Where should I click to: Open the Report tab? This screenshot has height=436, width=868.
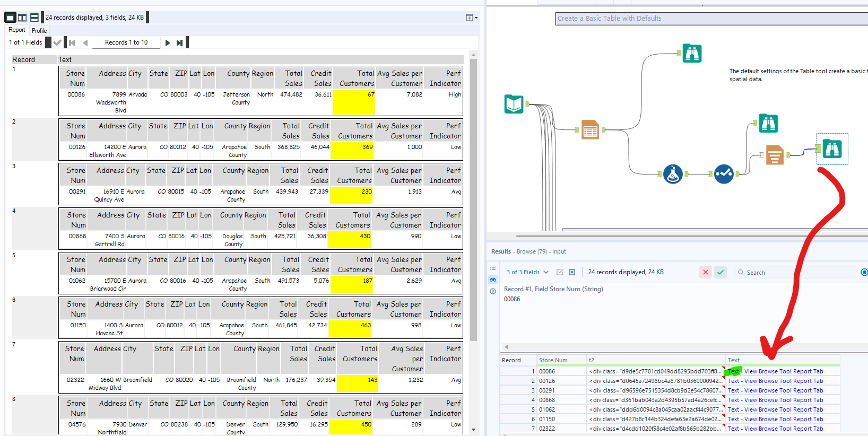click(16, 30)
